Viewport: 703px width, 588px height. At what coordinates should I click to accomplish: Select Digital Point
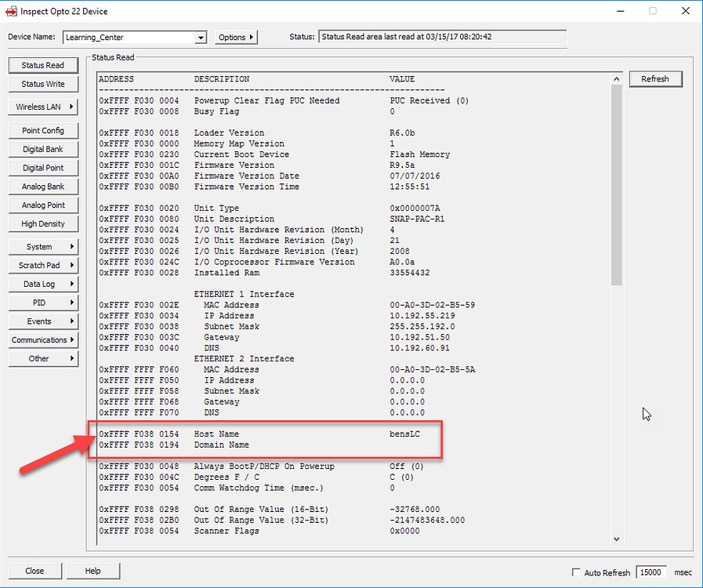pyautogui.click(x=43, y=167)
